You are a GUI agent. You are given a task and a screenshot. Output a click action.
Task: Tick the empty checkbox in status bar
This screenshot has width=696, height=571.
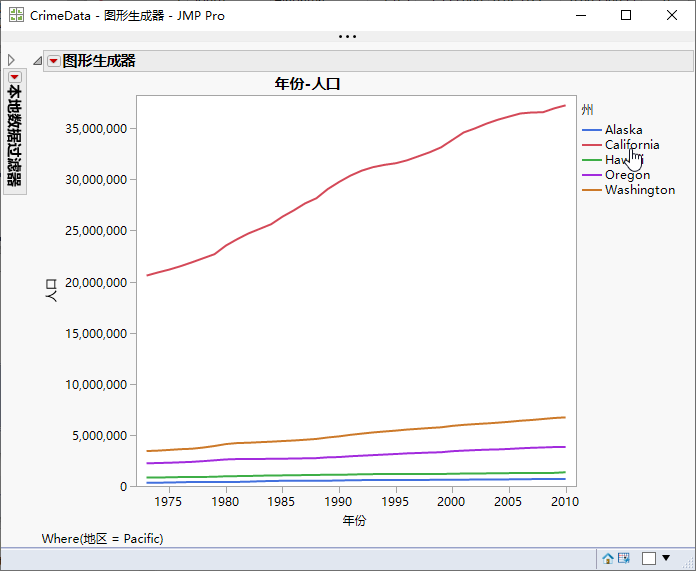(649, 558)
